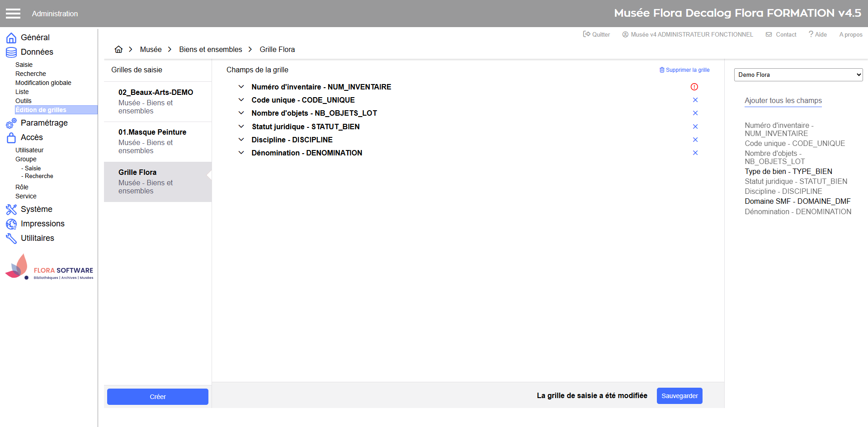Expand the Dénomination field chevron
The height and width of the screenshot is (427, 868).
[x=241, y=153]
